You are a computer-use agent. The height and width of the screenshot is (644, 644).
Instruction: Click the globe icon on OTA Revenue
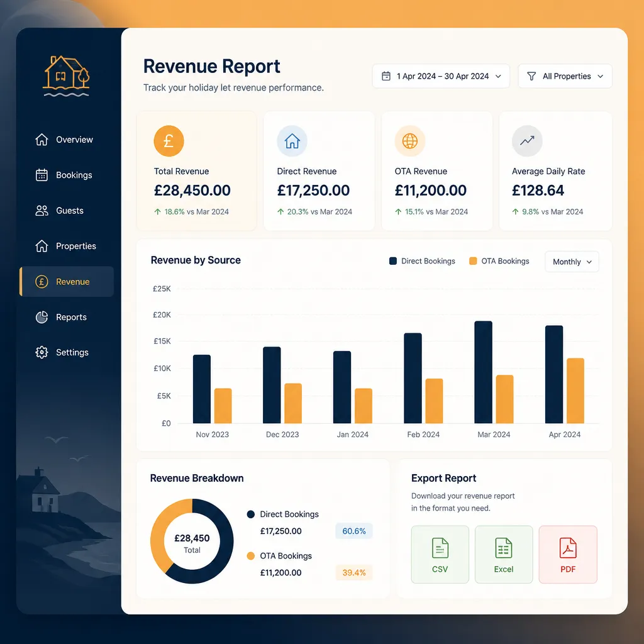click(410, 141)
